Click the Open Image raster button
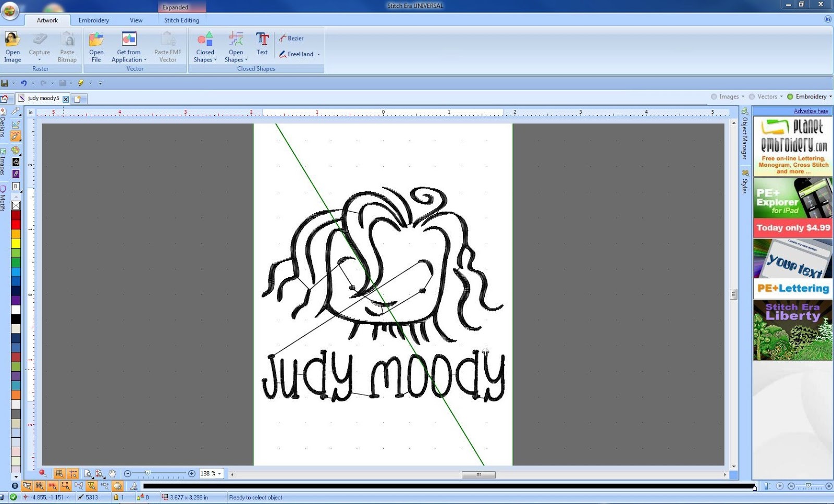Viewport: 834px width, 504px height. coord(13,46)
